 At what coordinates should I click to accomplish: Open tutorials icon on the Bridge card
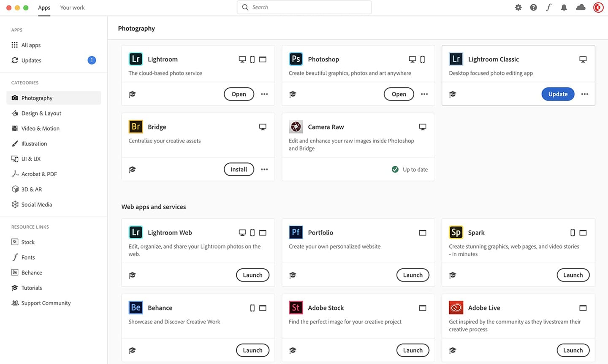click(133, 170)
